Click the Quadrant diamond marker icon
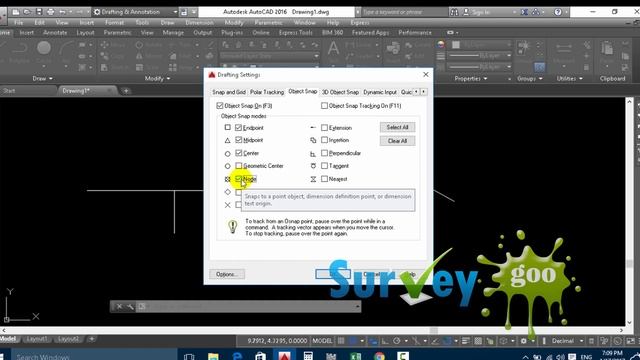 click(x=228, y=192)
